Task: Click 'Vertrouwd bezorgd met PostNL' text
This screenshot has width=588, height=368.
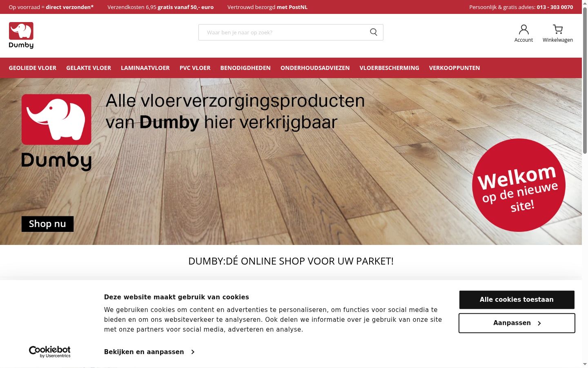Action: tap(267, 7)
